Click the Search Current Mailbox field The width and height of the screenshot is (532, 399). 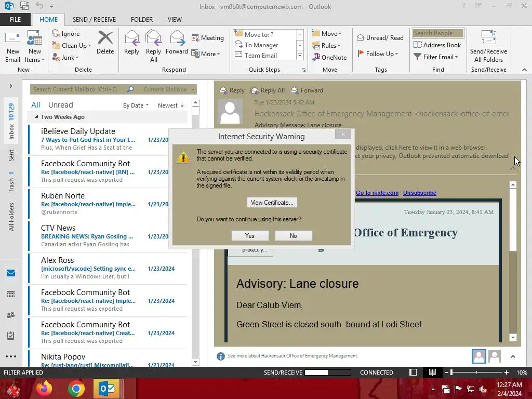[79, 89]
